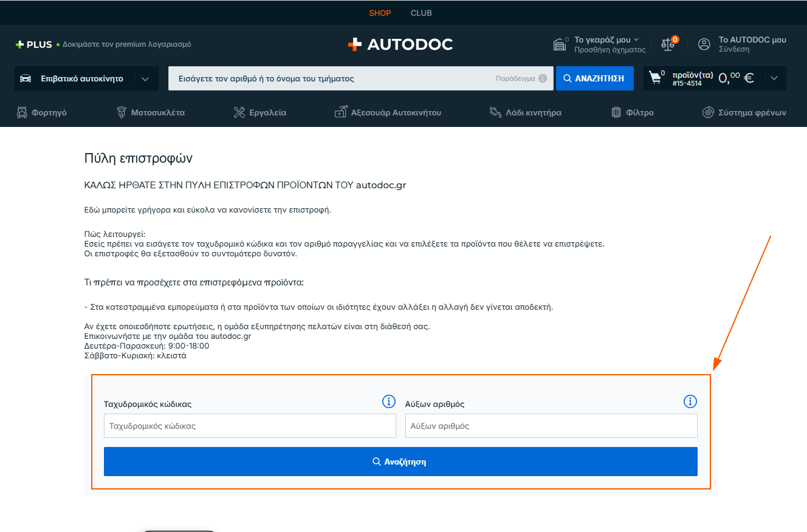Show info for the Αύξων αριθμός field
Image resolution: width=807 pixels, height=532 pixels.
point(690,401)
